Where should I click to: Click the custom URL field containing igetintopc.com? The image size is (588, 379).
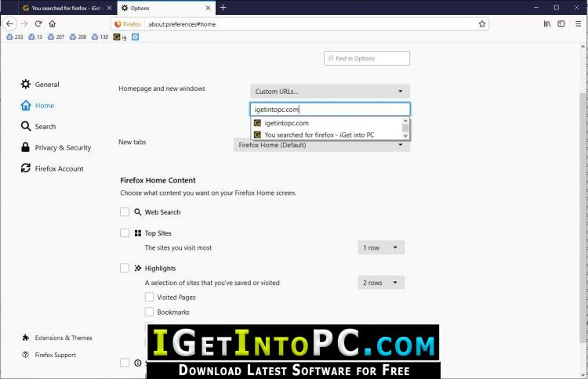click(x=330, y=110)
